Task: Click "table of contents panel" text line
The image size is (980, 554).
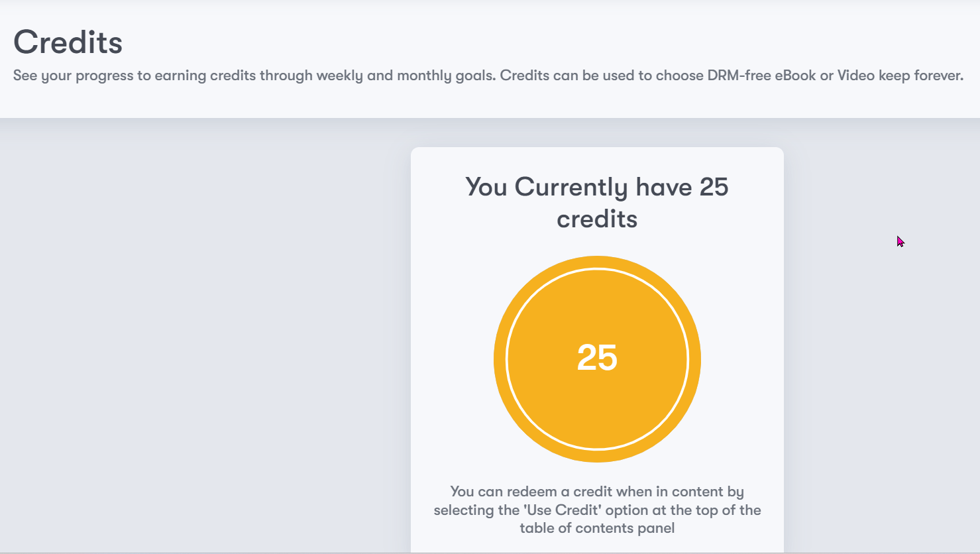Action: (x=597, y=528)
